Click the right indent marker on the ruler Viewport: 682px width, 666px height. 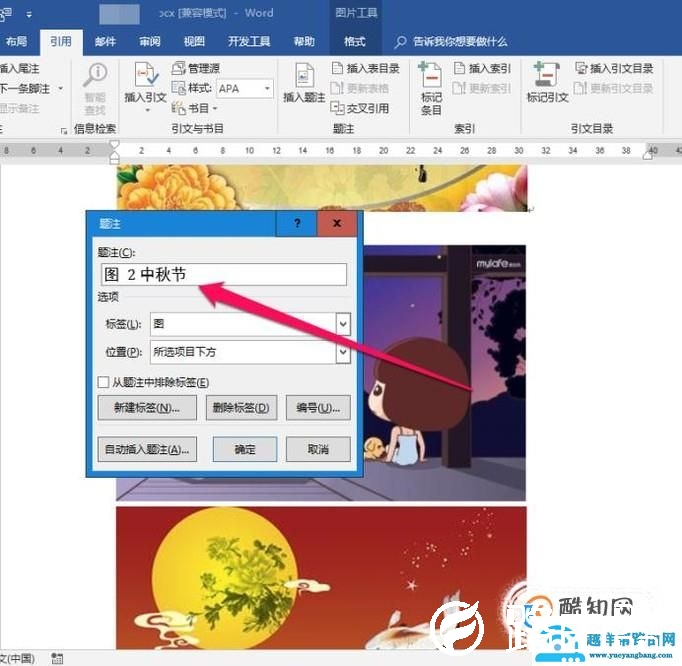(x=649, y=153)
